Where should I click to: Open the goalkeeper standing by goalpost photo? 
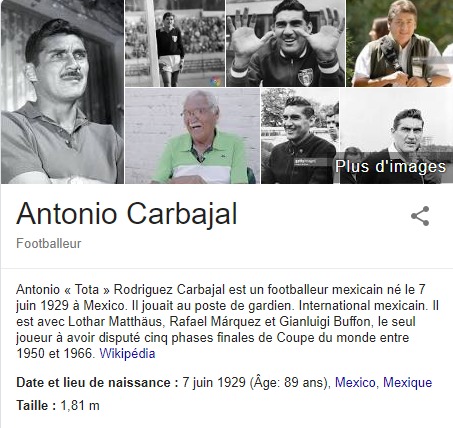(x=175, y=43)
